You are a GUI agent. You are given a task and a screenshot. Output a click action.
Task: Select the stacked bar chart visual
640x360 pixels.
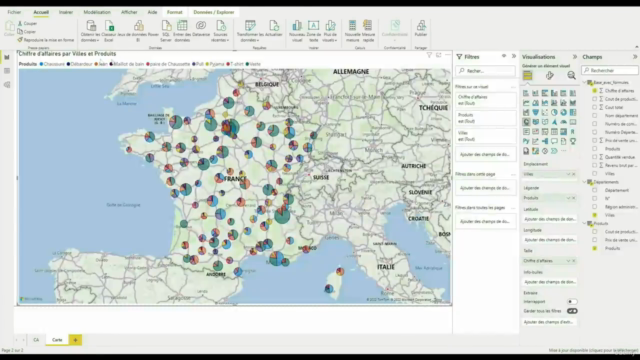click(526, 93)
